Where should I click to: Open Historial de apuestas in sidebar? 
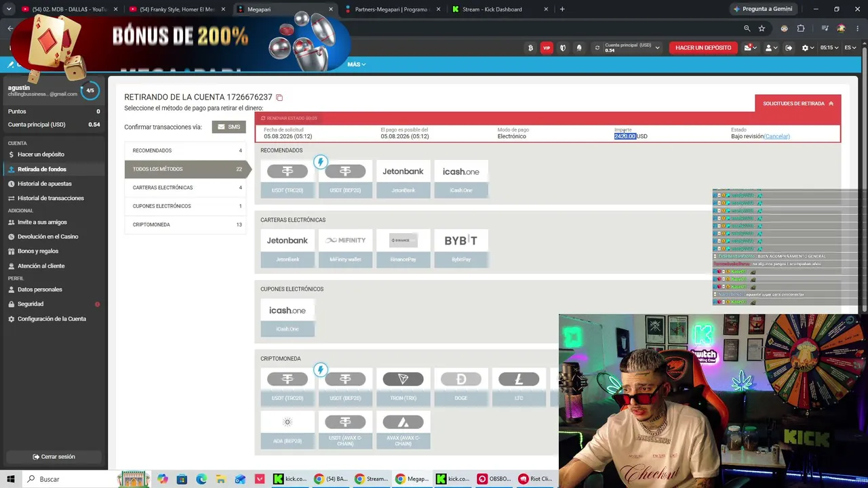click(x=45, y=184)
